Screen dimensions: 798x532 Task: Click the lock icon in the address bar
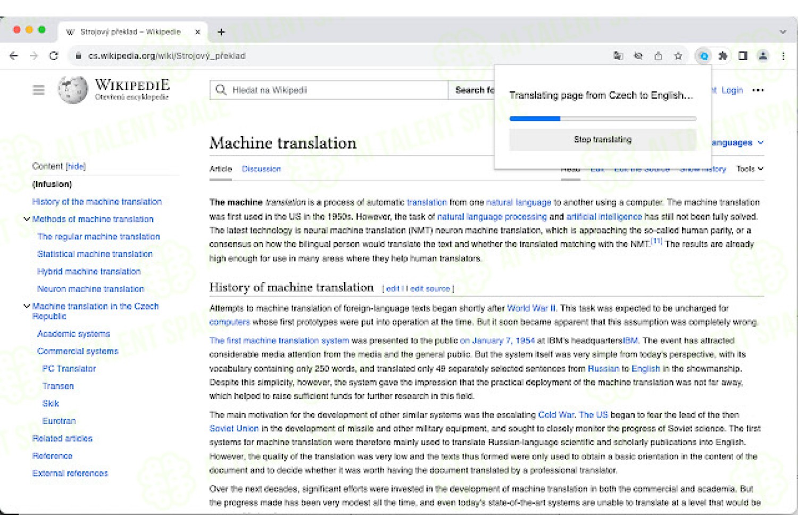78,56
